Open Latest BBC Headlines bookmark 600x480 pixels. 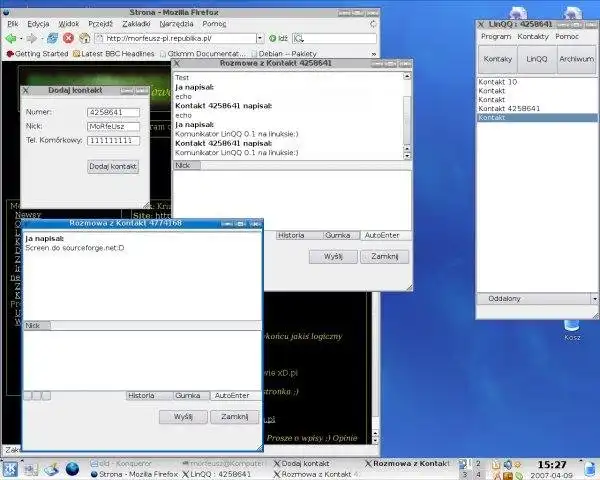[x=114, y=54]
